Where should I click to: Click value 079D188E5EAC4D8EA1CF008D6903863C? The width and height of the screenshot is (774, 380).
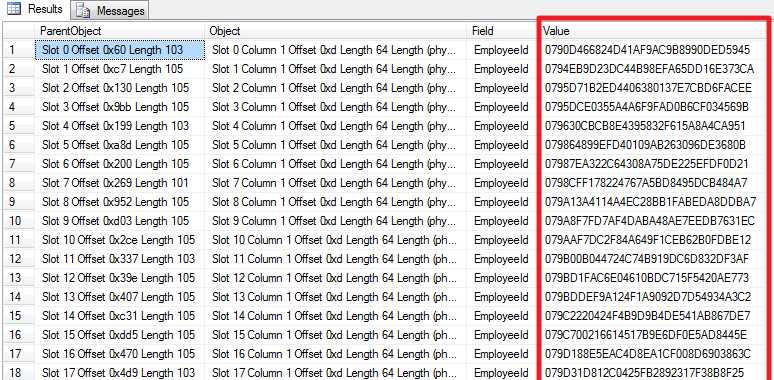[648, 354]
